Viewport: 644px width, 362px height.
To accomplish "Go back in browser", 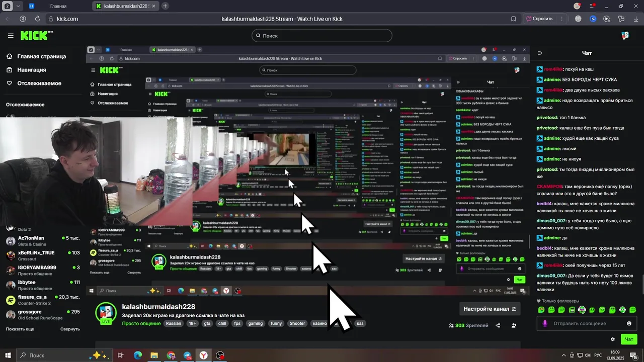I will (8, 19).
